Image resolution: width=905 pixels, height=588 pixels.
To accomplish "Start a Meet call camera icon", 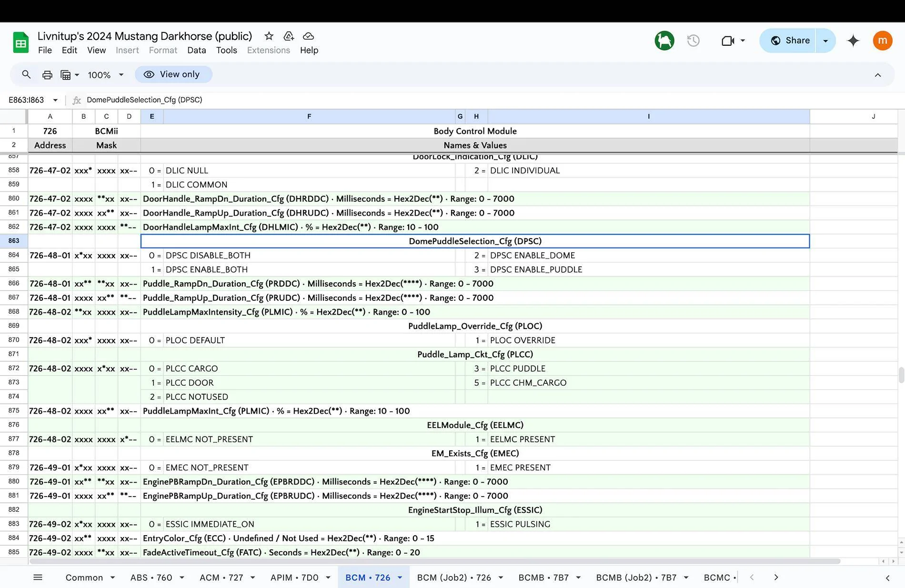I will [727, 40].
